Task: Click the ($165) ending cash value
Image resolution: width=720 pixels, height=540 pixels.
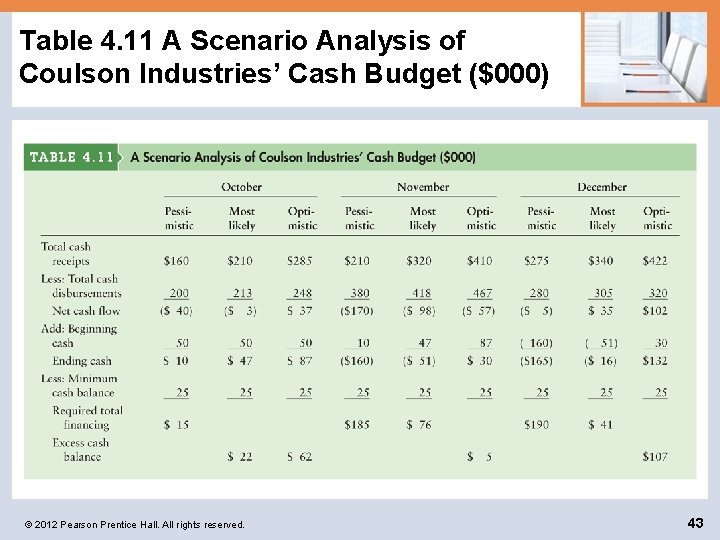Action: click(x=536, y=361)
